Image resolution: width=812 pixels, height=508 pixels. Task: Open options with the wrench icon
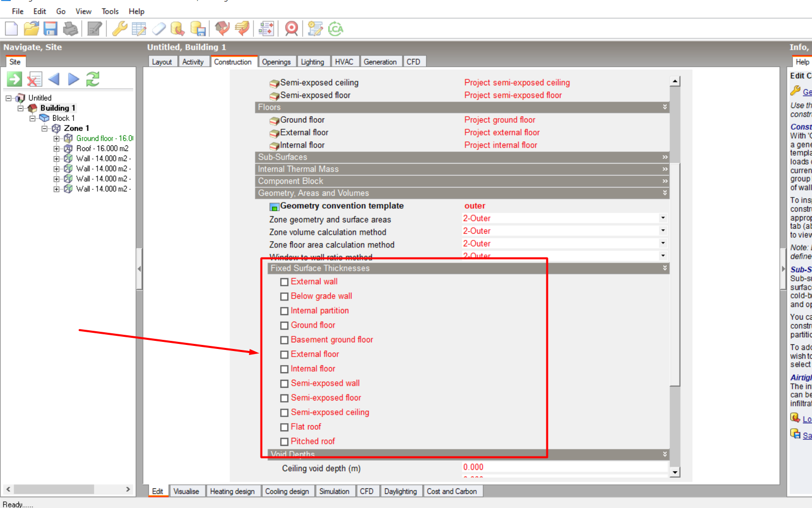pos(120,29)
